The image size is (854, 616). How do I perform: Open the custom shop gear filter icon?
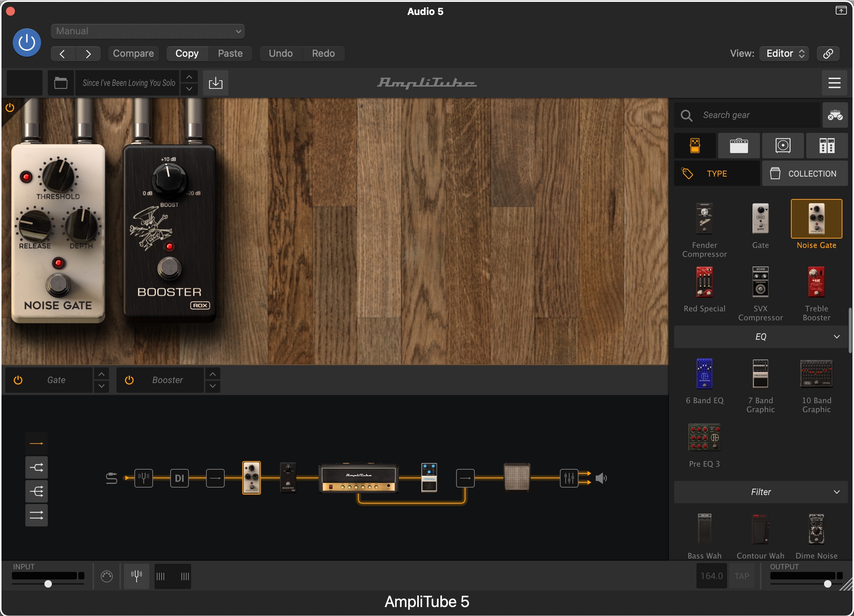pos(835,115)
